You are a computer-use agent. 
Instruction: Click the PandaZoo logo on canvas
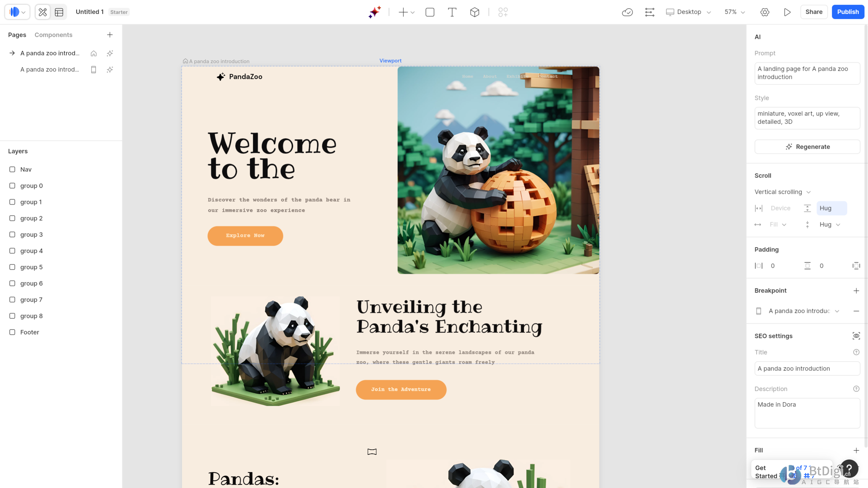coord(240,77)
